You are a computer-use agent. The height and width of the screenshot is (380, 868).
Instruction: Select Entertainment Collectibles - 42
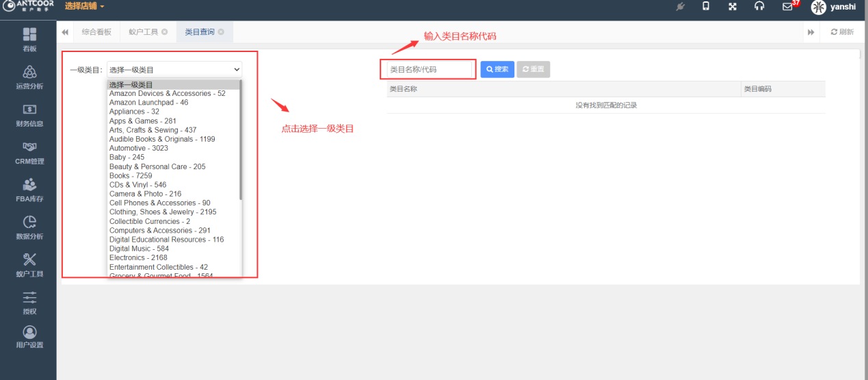click(173, 267)
